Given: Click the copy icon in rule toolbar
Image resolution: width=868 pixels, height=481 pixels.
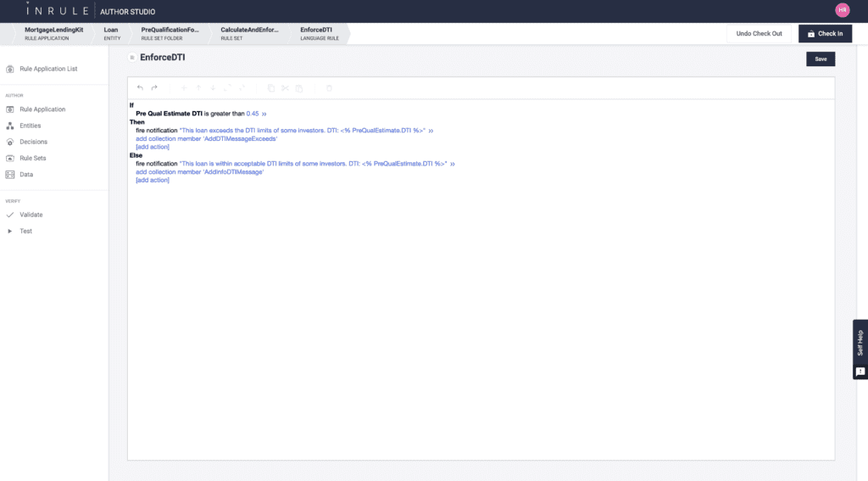Looking at the screenshot, I should pos(270,87).
